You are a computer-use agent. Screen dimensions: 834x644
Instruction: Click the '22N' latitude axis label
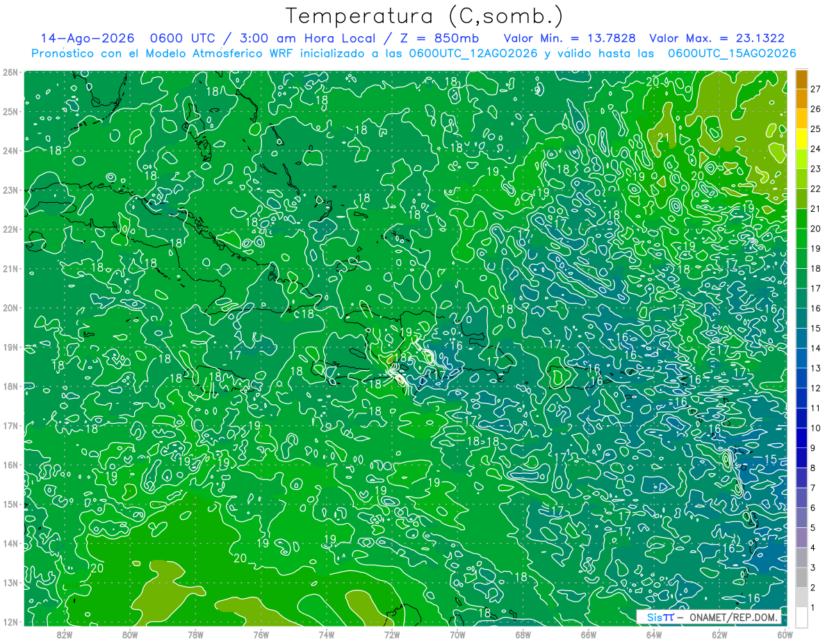click(x=10, y=229)
